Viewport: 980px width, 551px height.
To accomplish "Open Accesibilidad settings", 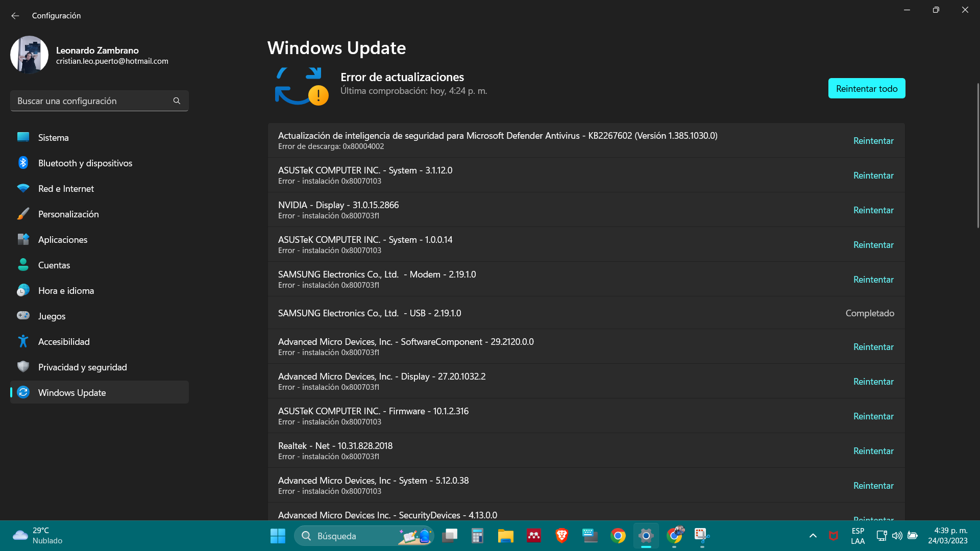I will 100,342.
